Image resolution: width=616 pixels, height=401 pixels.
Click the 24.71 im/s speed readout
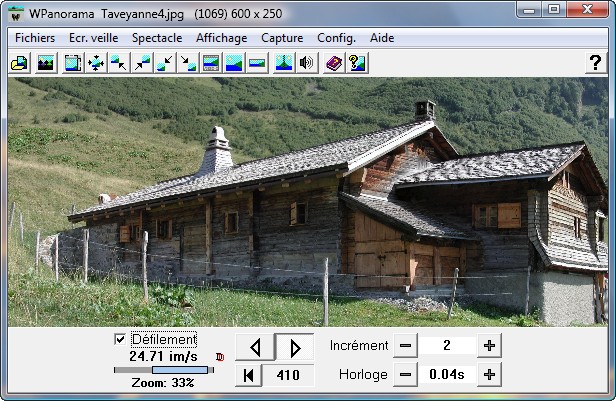pos(163,357)
